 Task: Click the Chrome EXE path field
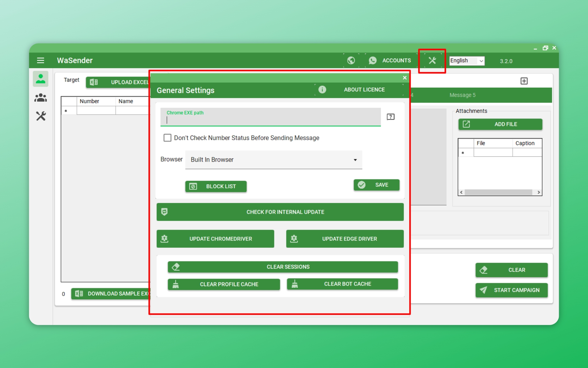coord(270,120)
